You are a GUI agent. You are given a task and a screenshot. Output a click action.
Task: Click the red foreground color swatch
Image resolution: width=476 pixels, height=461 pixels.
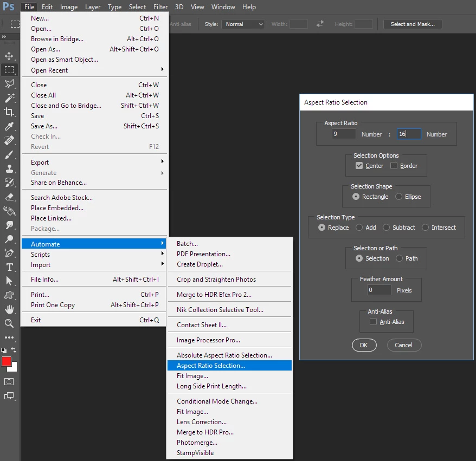click(x=6, y=361)
